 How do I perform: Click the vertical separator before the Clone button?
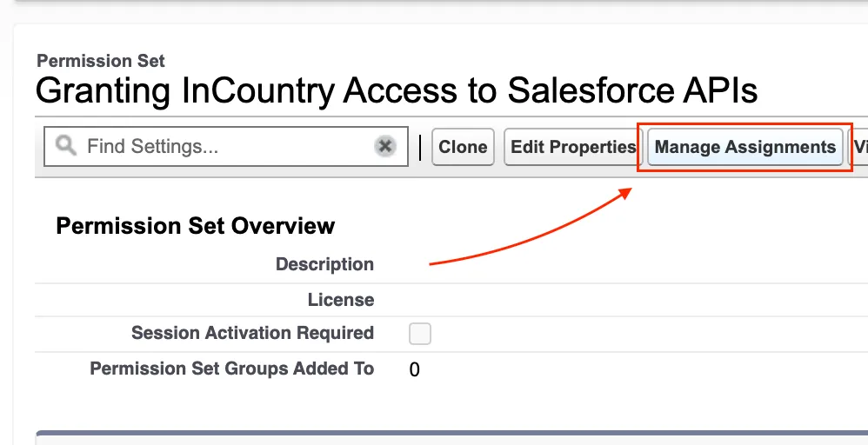click(x=419, y=147)
